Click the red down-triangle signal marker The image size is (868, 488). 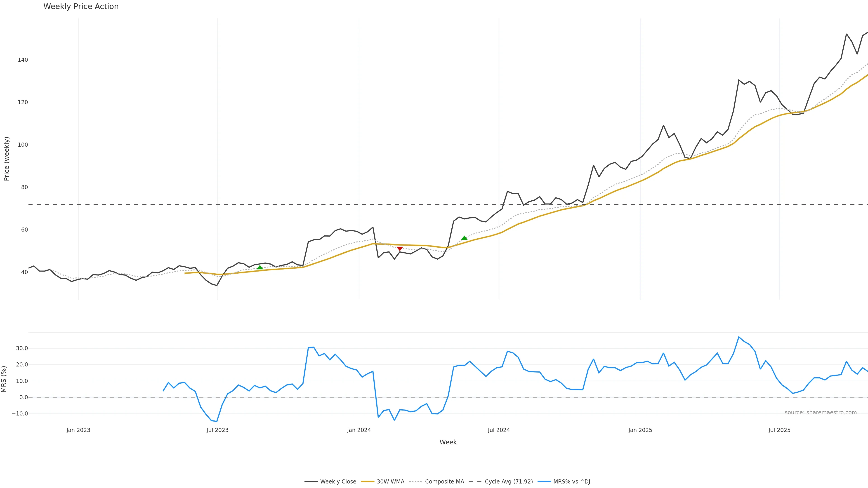(400, 249)
